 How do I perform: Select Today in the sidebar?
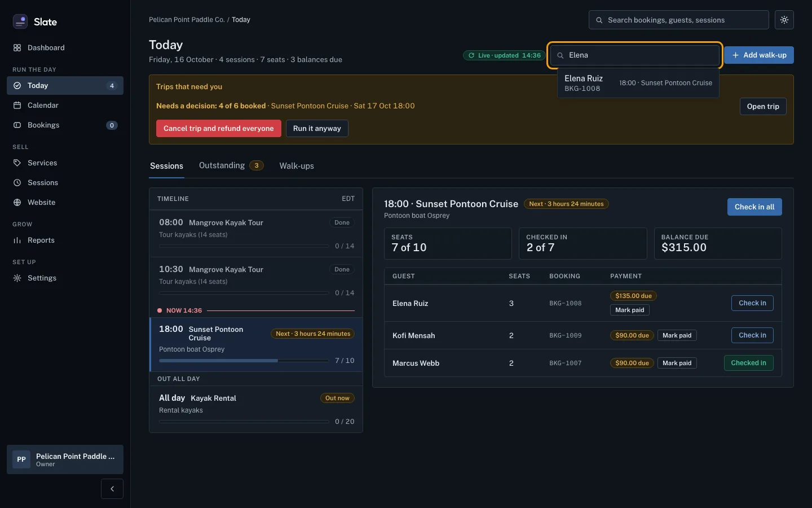click(65, 86)
